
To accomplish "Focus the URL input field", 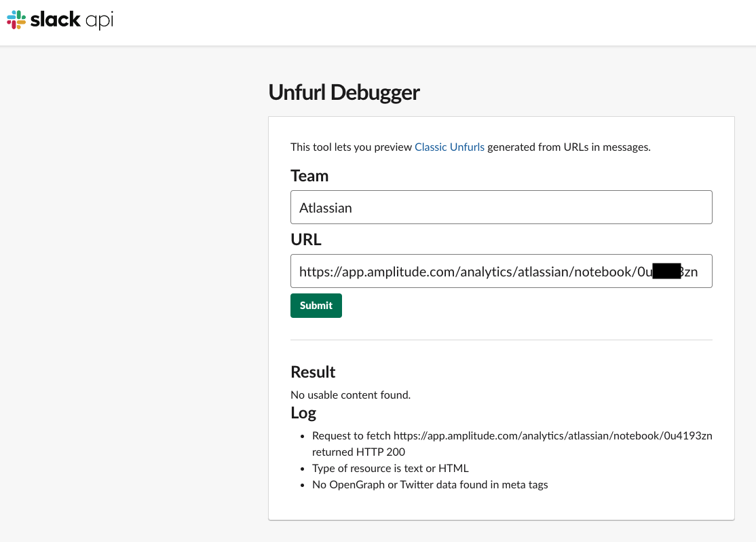I will pos(501,271).
